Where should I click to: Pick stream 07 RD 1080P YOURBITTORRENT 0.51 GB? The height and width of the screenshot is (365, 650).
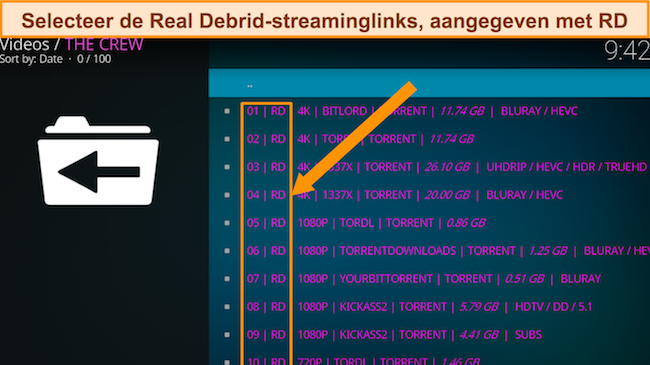pyautogui.click(x=429, y=279)
